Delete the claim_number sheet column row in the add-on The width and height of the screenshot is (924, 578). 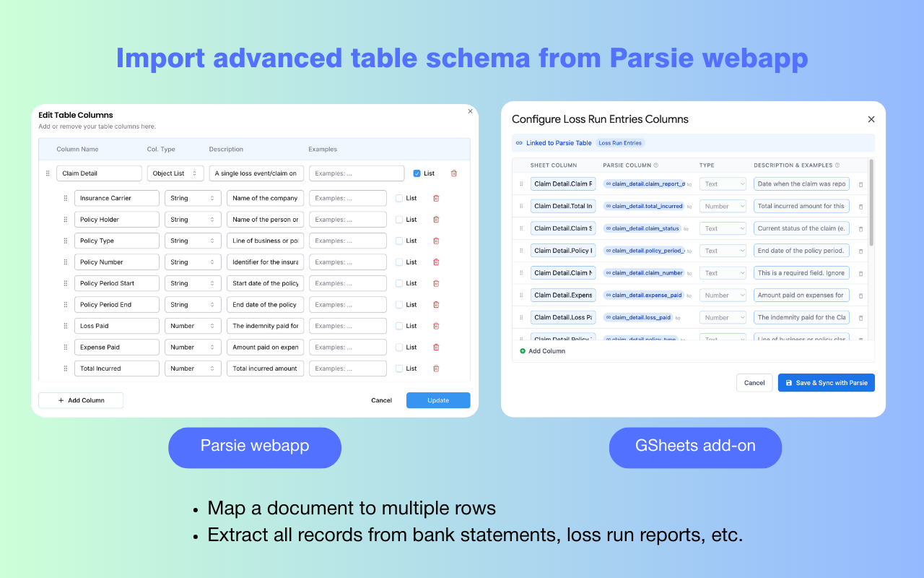point(860,273)
